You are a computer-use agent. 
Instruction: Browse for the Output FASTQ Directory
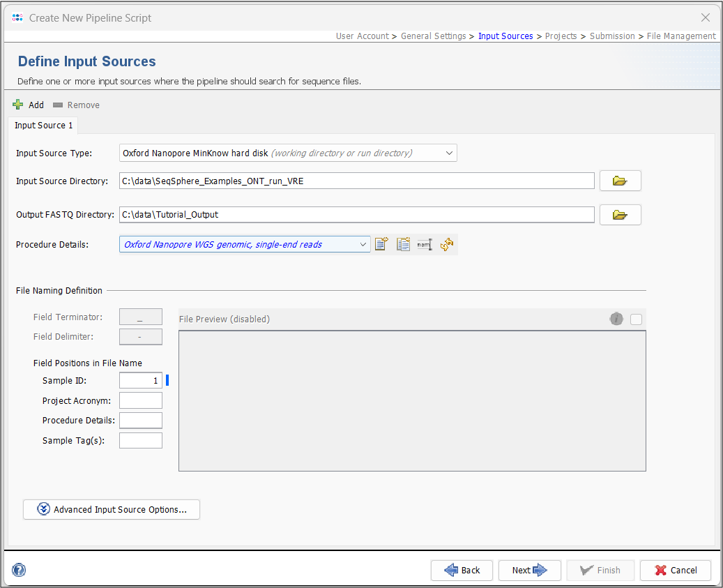point(619,214)
